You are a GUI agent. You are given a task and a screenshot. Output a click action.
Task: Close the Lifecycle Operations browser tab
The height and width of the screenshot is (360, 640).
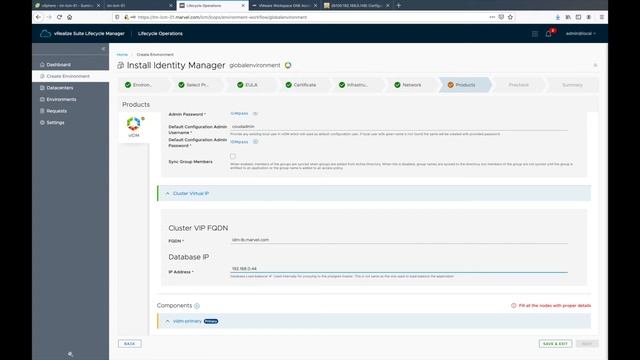243,6
